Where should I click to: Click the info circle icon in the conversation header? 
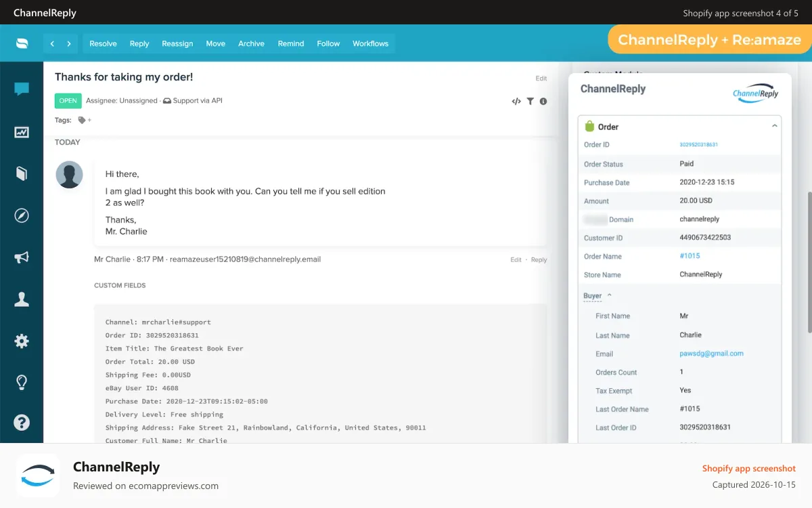click(543, 102)
